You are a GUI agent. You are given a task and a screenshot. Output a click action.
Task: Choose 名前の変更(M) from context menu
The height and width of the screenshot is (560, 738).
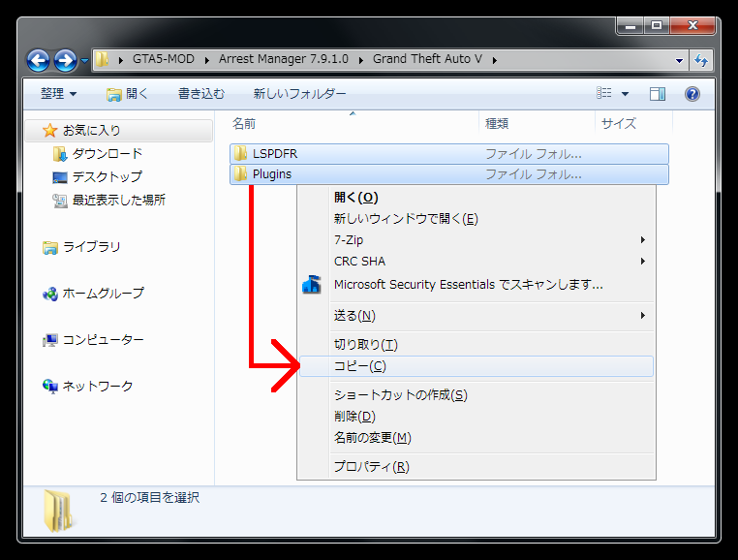coord(477,438)
